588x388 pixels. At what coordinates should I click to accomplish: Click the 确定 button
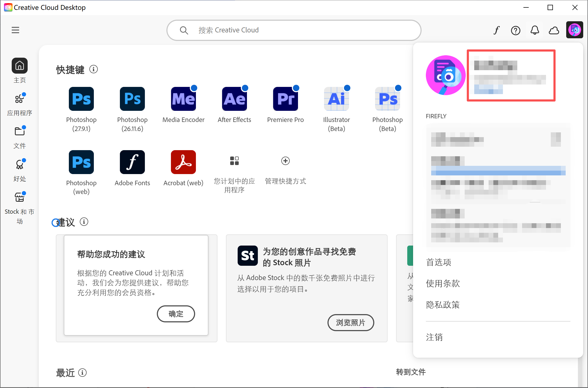point(176,314)
